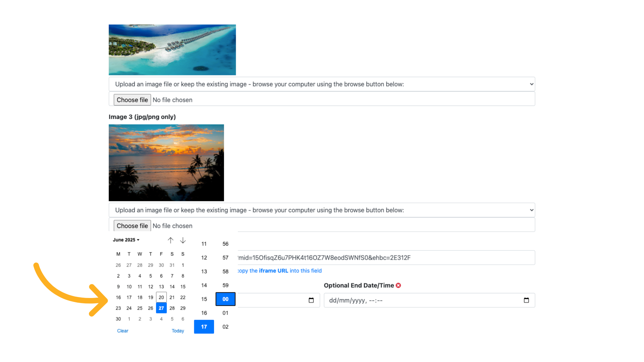Click the sunset Image 3 thumbnail
This screenshot has width=644, height=362.
click(166, 163)
